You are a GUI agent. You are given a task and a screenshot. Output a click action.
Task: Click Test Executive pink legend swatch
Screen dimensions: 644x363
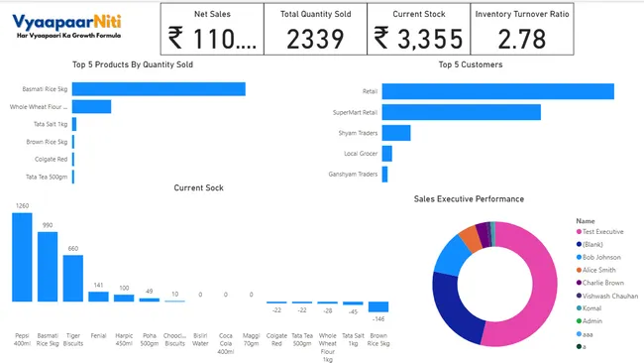tap(579, 232)
